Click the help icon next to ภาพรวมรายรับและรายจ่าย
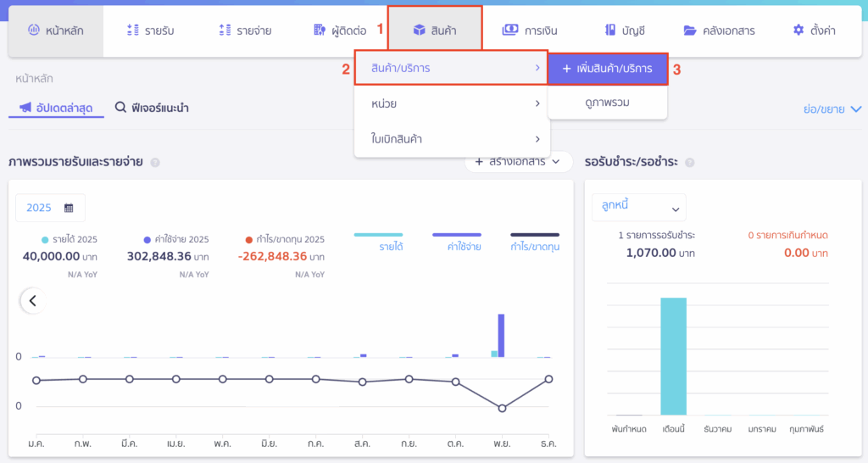Screen dimensions: 868x463 (155, 163)
